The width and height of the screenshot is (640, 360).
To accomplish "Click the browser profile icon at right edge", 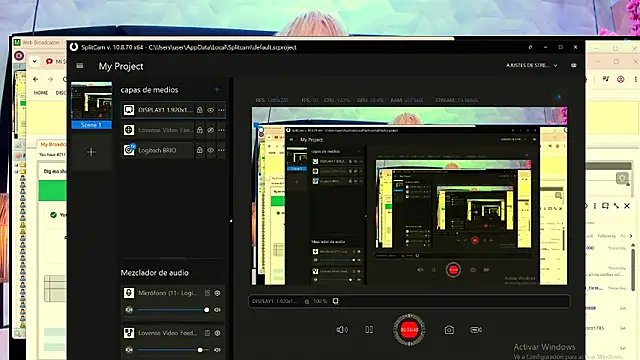I will pyautogui.click(x=620, y=79).
